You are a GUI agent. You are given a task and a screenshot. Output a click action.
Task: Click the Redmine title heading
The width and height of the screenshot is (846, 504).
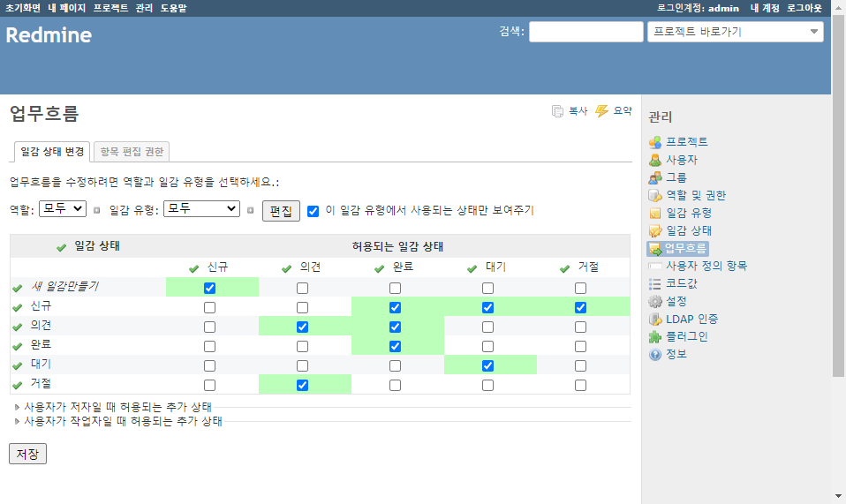(49, 35)
